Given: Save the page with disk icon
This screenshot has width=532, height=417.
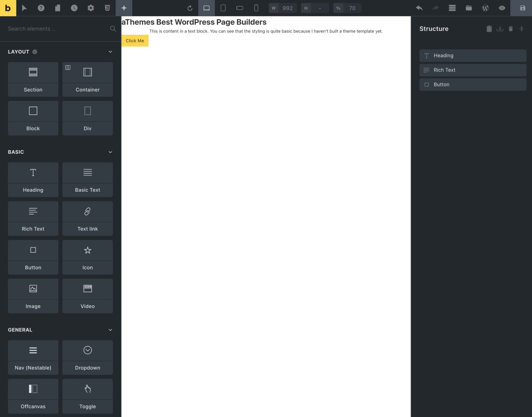Looking at the screenshot, I should [x=522, y=8].
